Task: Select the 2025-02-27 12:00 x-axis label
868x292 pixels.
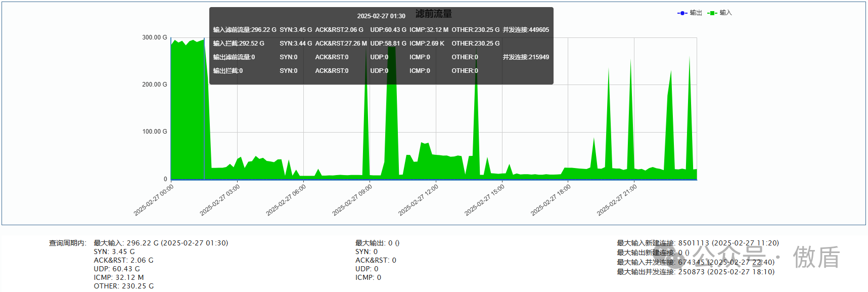Action: click(x=419, y=200)
